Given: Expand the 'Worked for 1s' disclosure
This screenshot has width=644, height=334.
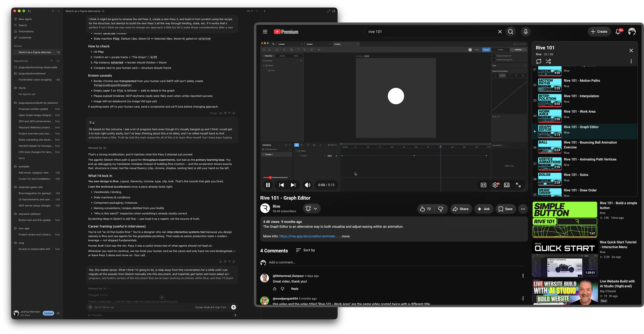Looking at the screenshot, I should (99, 289).
